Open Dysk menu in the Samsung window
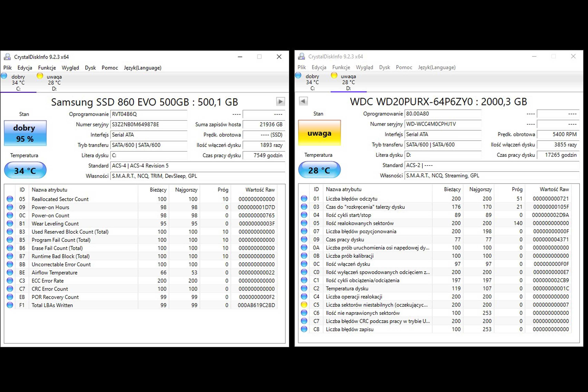Screen dimensions: 588x392 [x=90, y=68]
